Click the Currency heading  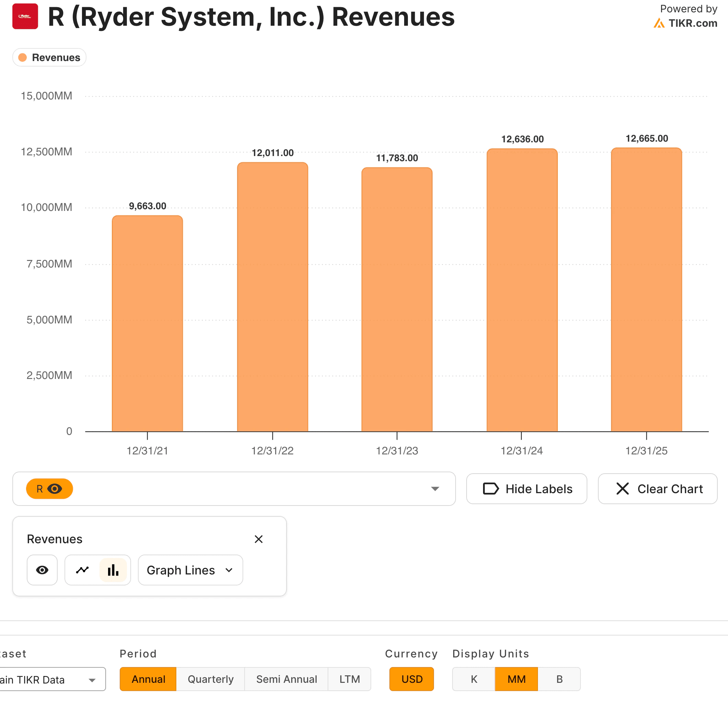(x=412, y=654)
